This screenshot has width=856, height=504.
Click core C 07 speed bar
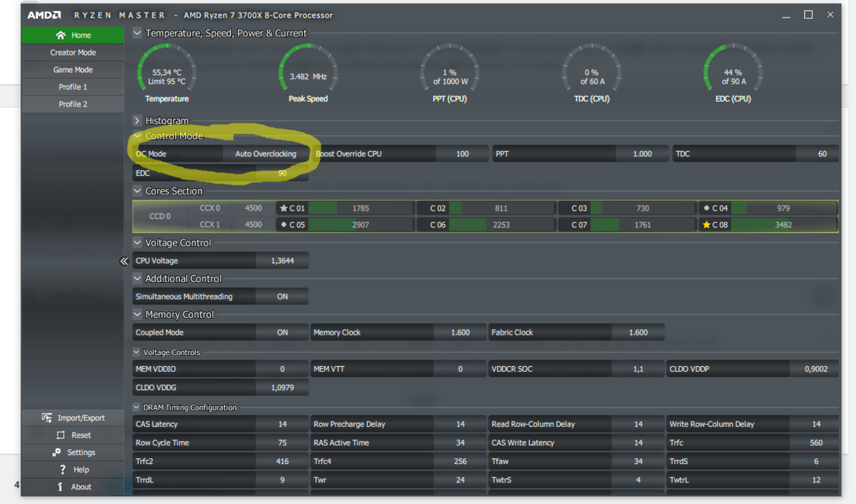[x=643, y=225]
